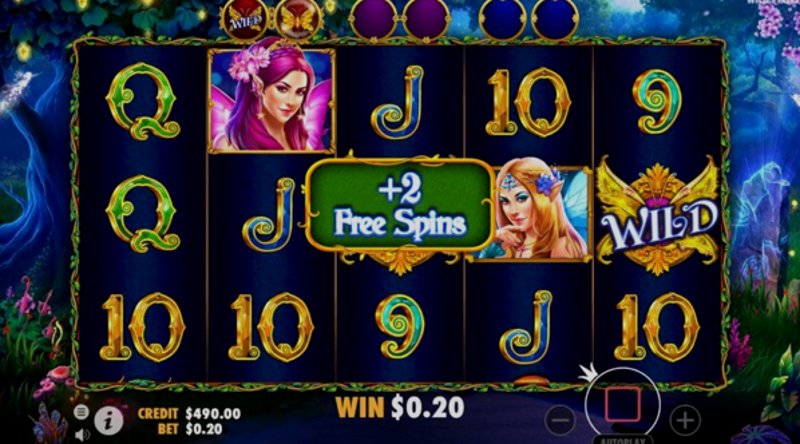Screen dimensions: 800x444
Task: Click the WILD butterfly symbol on reel five
Action: (658, 215)
